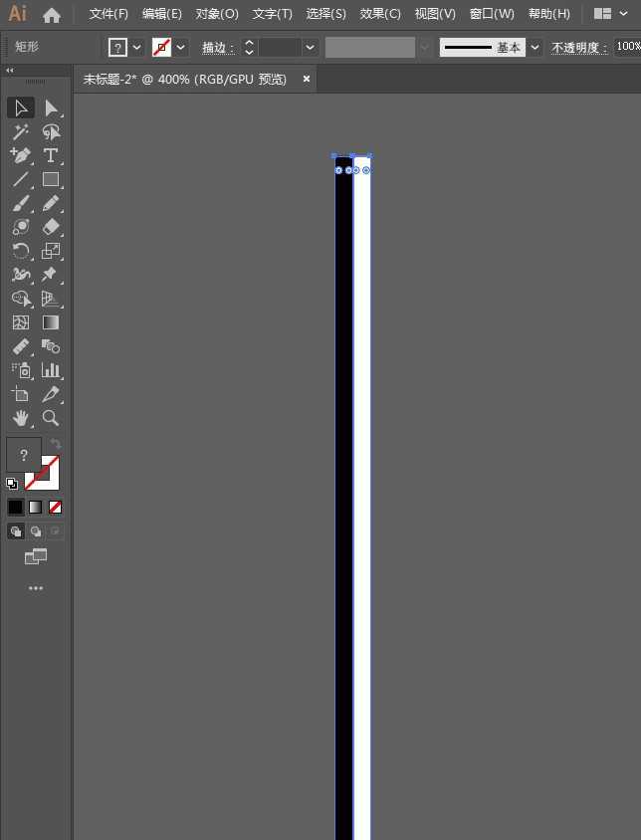641x840 pixels.
Task: Select the Paintbrush tool
Action: 21,204
